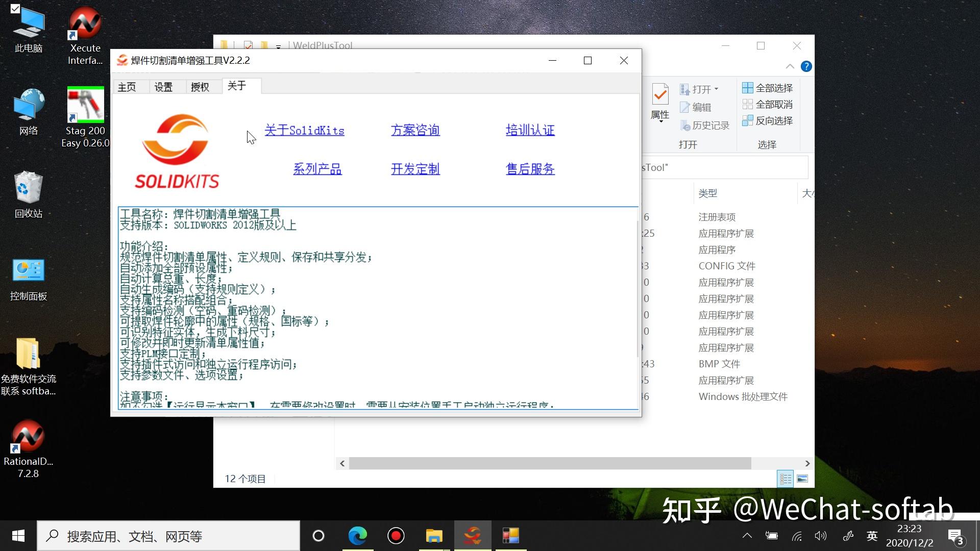Expand the 打开 (Open) dropdown arrow

coord(717,89)
